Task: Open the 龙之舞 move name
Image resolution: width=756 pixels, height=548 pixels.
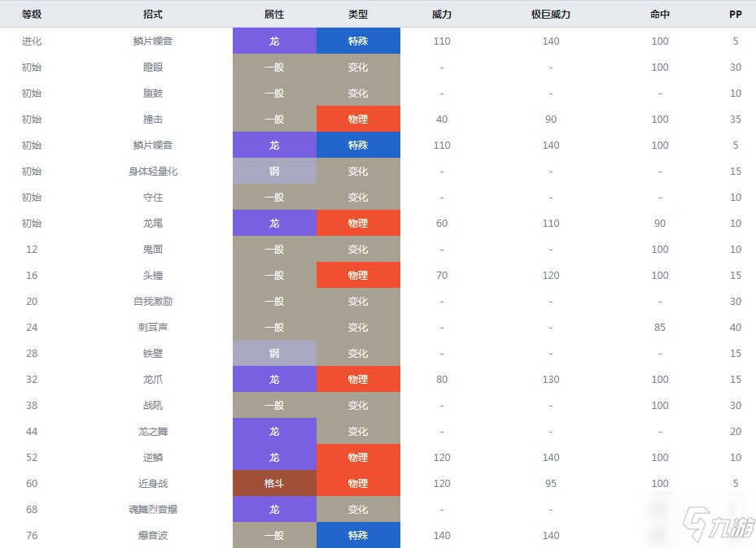Action: (x=152, y=431)
